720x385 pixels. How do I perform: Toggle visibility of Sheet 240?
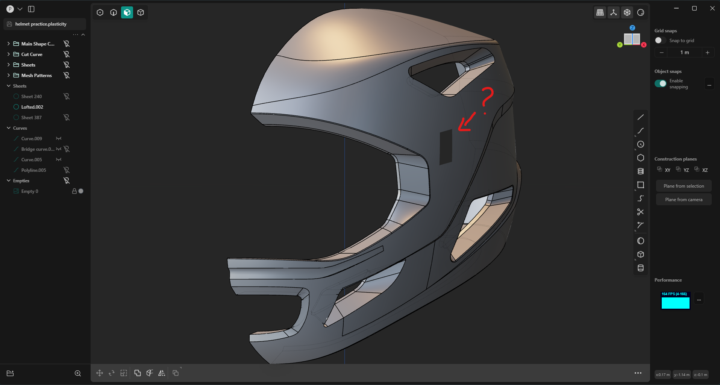coord(67,96)
